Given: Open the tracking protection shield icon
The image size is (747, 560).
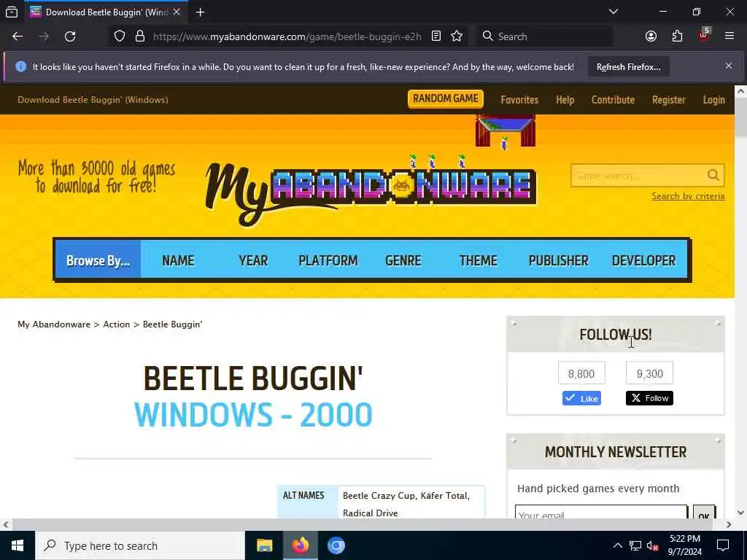Looking at the screenshot, I should pos(120,36).
